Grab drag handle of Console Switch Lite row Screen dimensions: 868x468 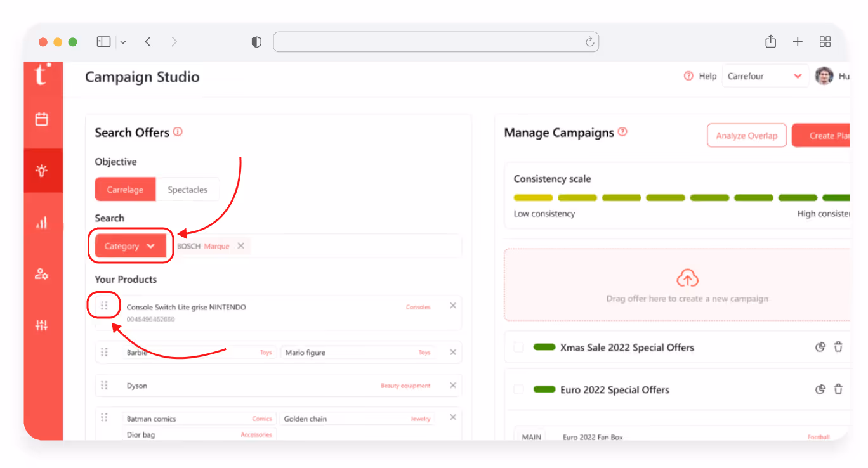pyautogui.click(x=104, y=306)
